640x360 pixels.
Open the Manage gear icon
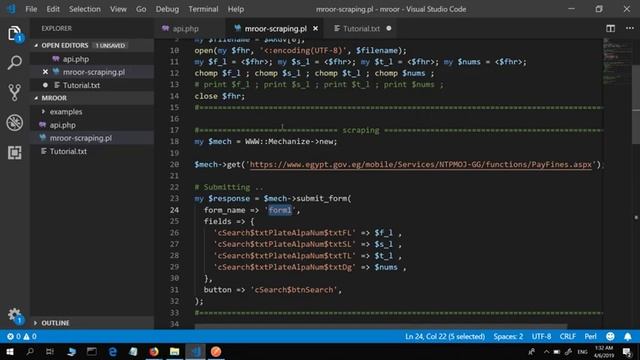[x=15, y=315]
